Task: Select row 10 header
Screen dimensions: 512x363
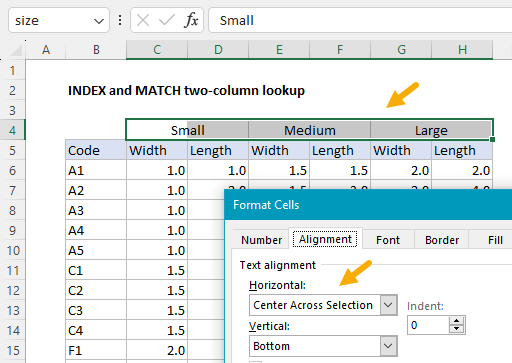Action: 13,250
